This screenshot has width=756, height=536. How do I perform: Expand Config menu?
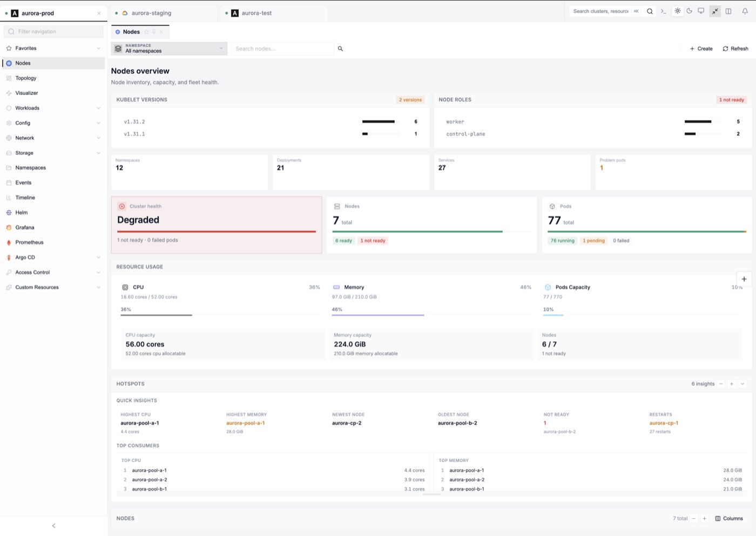(x=53, y=123)
